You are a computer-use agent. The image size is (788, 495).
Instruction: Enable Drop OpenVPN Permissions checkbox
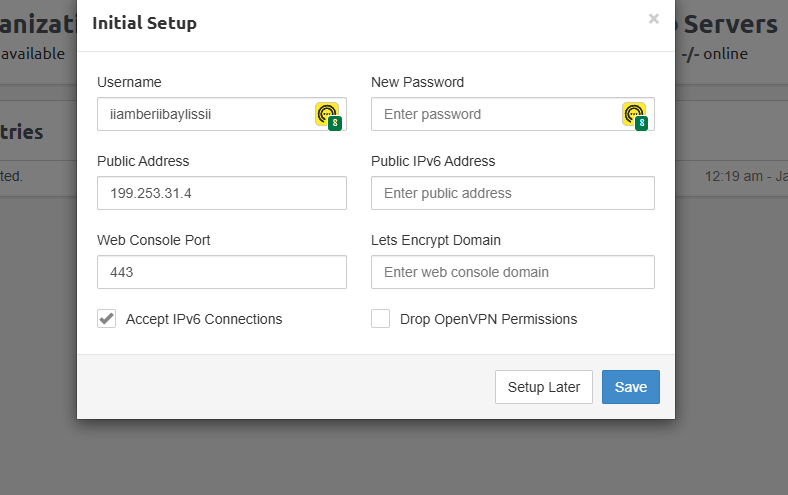tap(380, 319)
